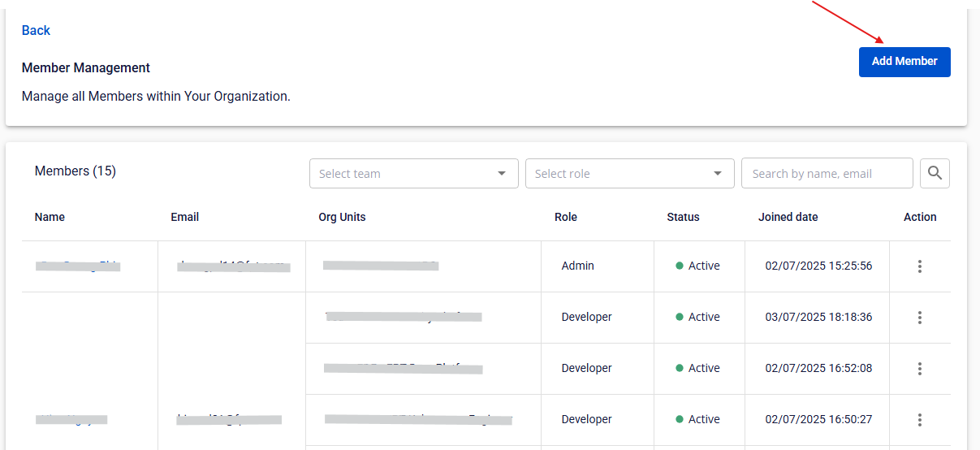The image size is (980, 450).
Task: Click the Role column header
Action: [x=566, y=217]
